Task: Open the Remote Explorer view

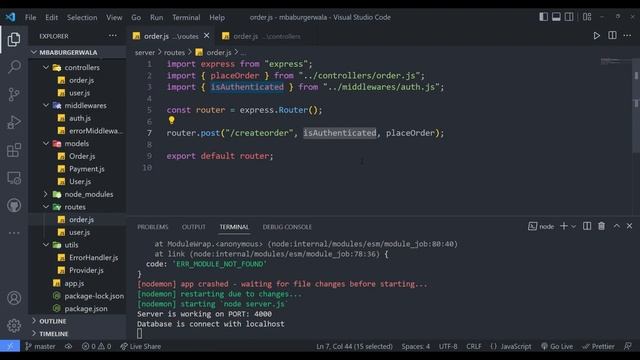Action: [x=14, y=178]
